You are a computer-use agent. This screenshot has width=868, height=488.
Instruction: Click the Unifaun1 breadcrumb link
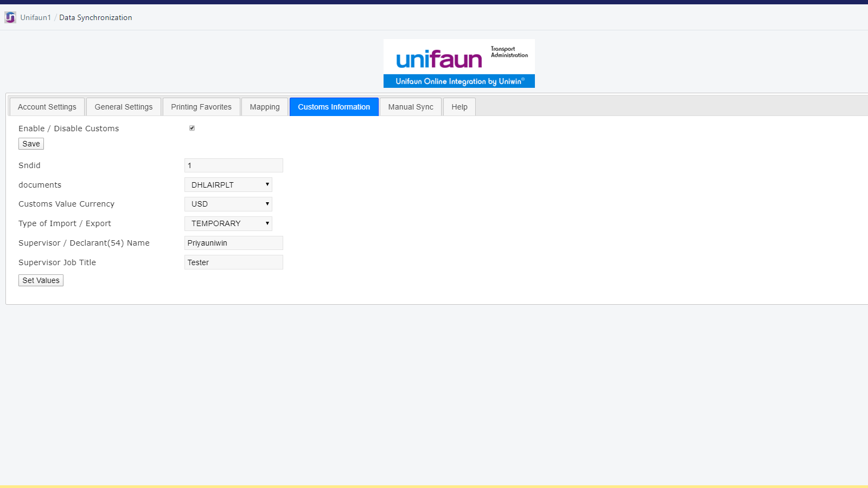(x=36, y=17)
